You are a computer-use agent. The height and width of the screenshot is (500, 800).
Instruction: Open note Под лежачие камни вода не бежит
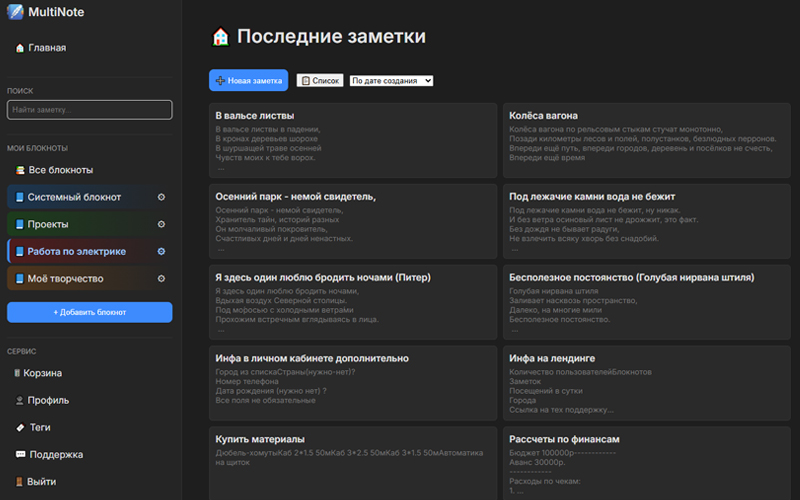point(646,221)
